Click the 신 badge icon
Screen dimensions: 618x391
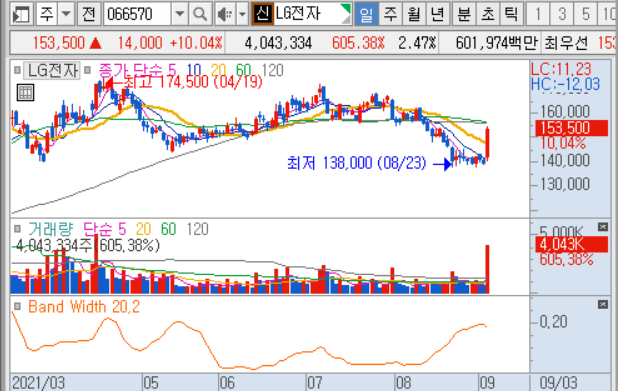(262, 14)
